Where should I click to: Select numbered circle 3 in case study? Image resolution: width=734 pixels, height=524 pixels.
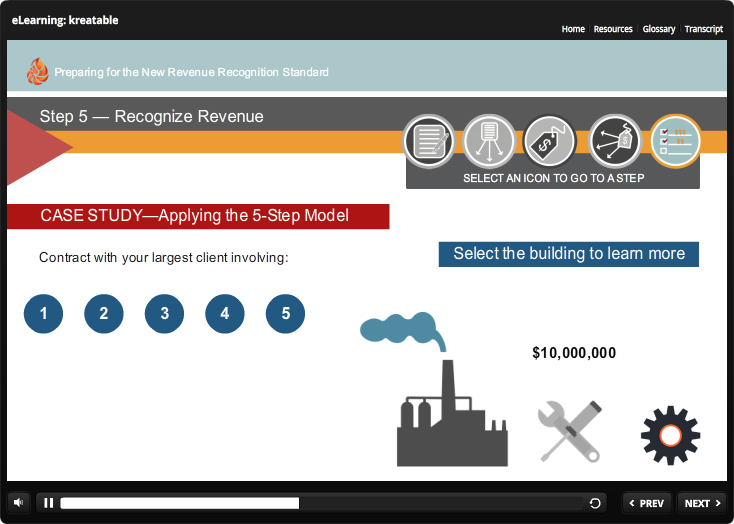[164, 314]
